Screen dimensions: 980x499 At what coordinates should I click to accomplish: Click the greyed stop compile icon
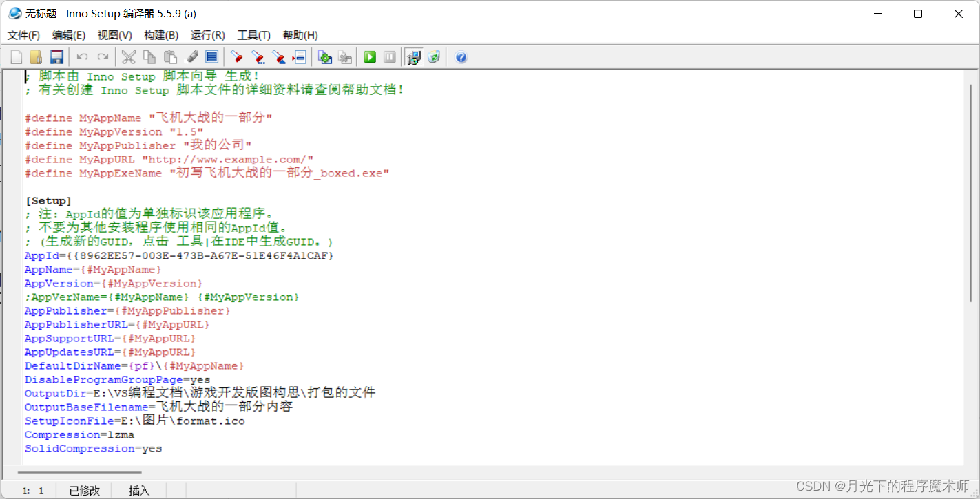[x=345, y=57]
